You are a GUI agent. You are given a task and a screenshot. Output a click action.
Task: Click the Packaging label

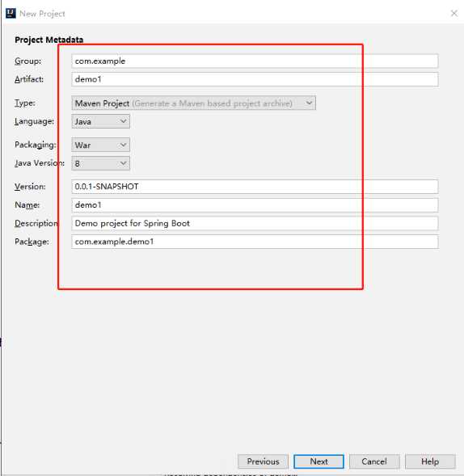pyautogui.click(x=36, y=145)
